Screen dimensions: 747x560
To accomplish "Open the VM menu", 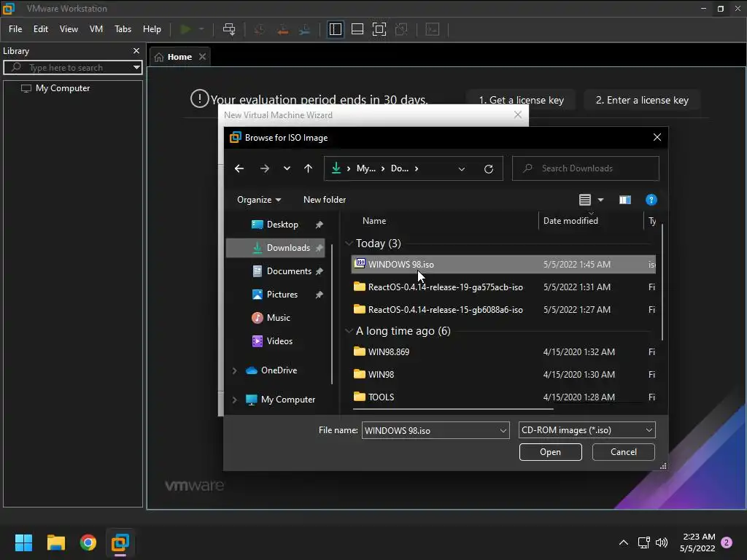I will (x=96, y=29).
